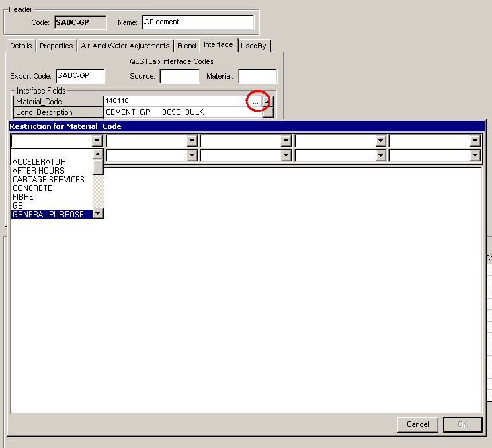Click the ellipsis button beside Material_Code
492x448 pixels.
(255, 101)
